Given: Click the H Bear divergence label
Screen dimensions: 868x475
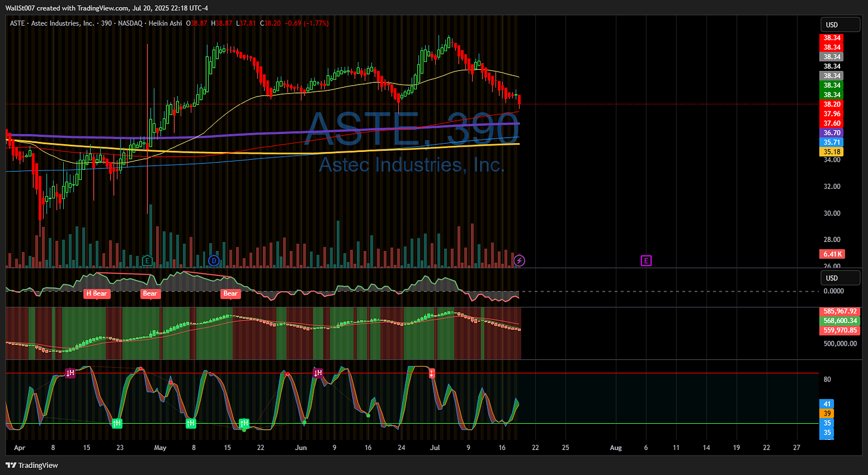Looking at the screenshot, I should point(97,294).
